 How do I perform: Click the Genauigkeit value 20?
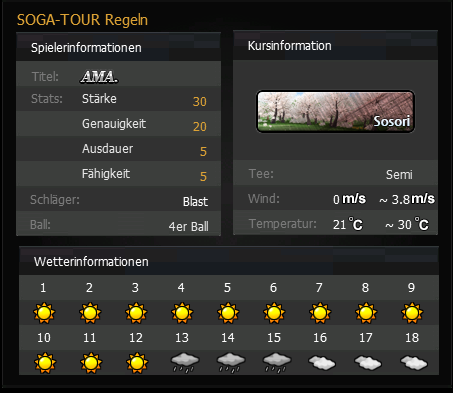[200, 127]
